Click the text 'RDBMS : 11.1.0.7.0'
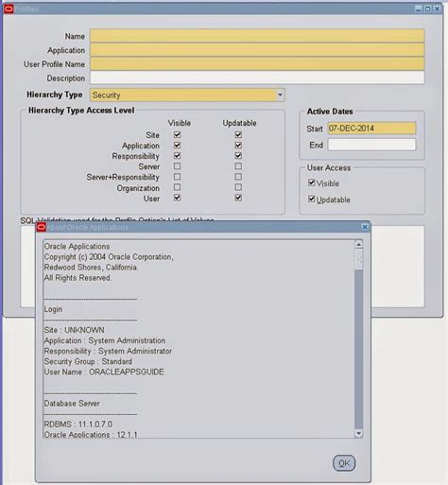The height and width of the screenshot is (485, 448). click(x=78, y=424)
